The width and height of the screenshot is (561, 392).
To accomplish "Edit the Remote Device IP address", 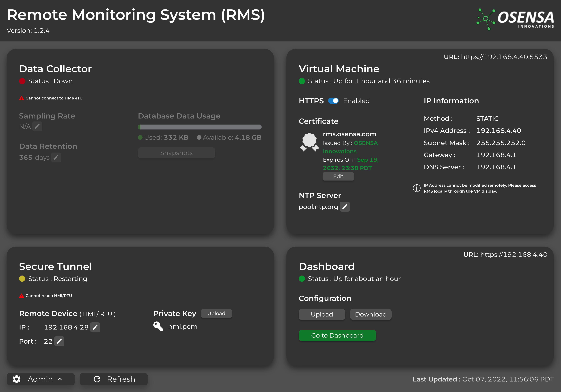I will click(95, 327).
